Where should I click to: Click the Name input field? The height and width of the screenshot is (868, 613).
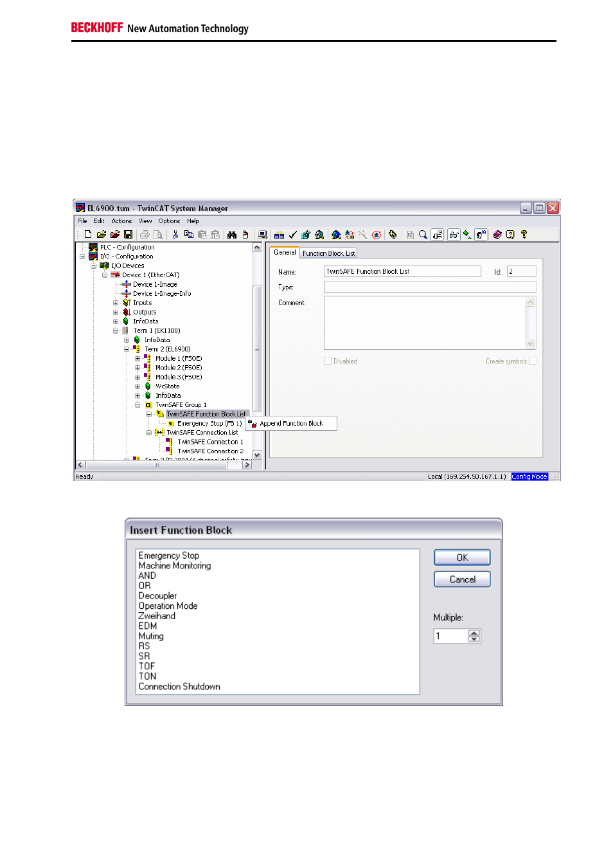coord(402,271)
